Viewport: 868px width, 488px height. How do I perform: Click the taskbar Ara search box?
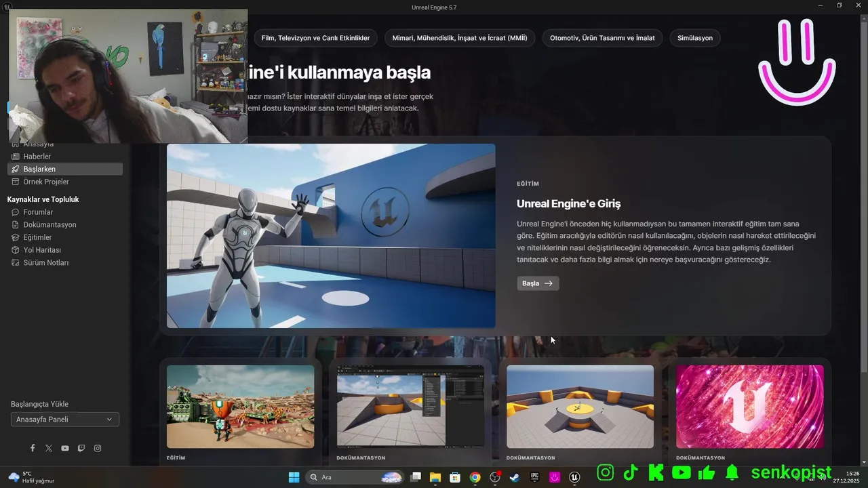click(355, 477)
